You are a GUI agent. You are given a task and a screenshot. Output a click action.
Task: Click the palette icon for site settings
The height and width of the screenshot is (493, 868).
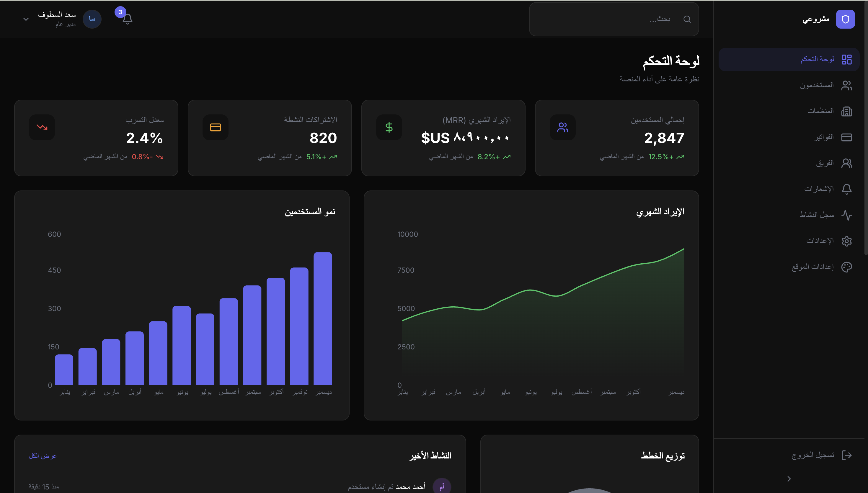coord(847,267)
